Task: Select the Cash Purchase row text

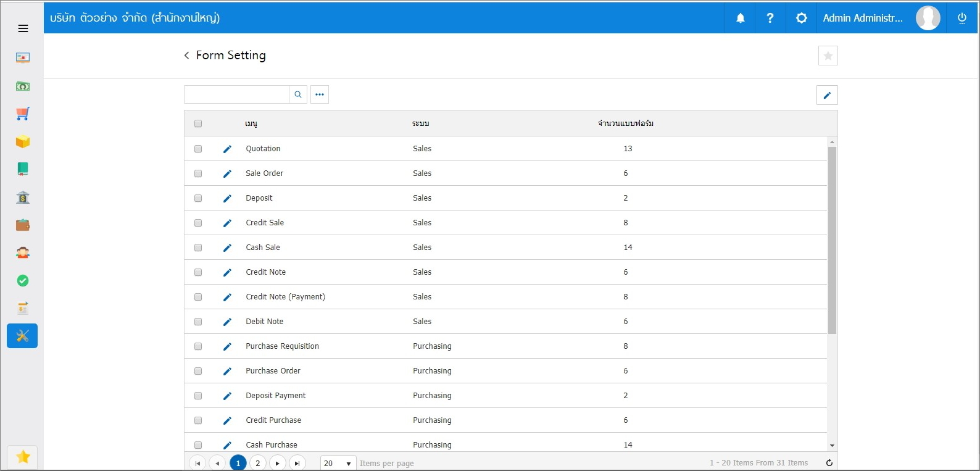Action: point(272,445)
